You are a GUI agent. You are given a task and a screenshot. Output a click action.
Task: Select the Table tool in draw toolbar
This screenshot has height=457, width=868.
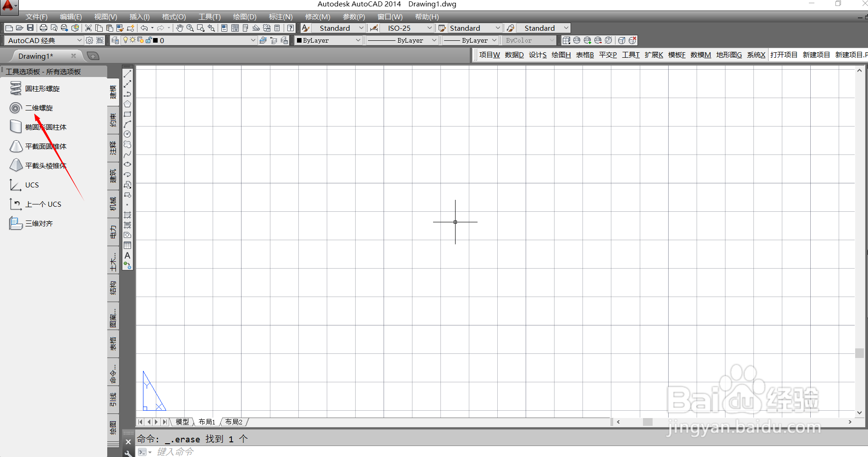(127, 245)
